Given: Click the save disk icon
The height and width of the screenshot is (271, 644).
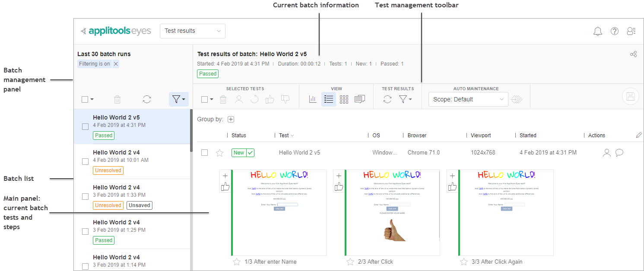Looking at the screenshot, I should click(630, 97).
